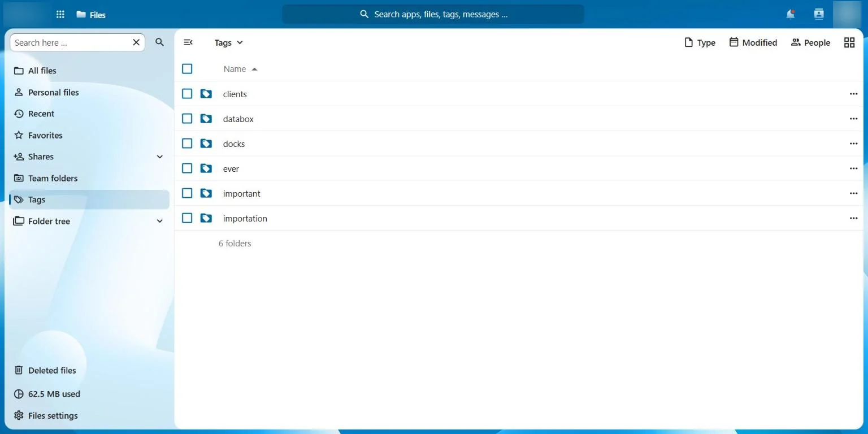Go to All files
Image resolution: width=868 pixels, height=434 pixels.
pyautogui.click(x=89, y=71)
